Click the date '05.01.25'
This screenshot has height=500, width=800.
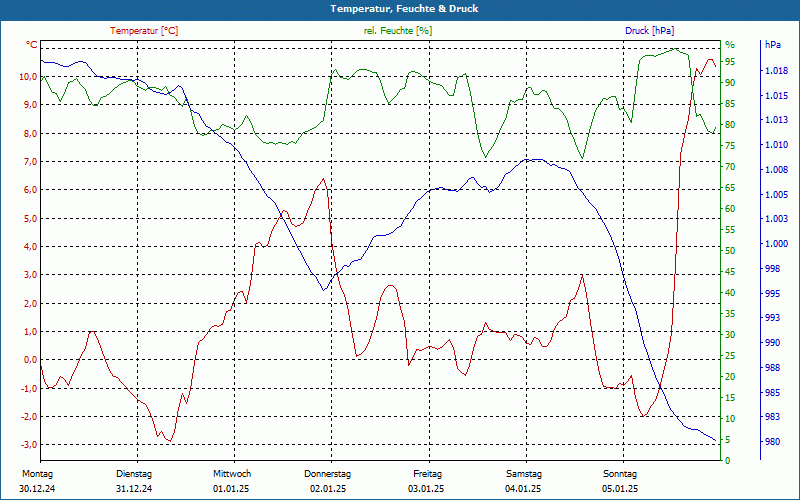tap(620, 489)
